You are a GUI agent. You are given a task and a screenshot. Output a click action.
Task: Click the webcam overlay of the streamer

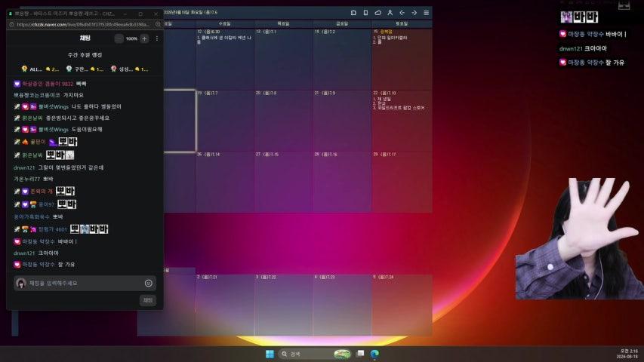(580, 238)
